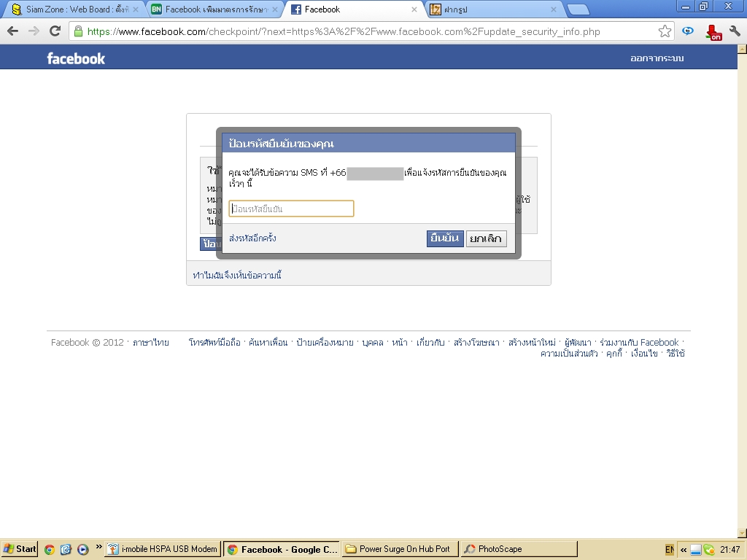
Task: Open the สร้างหน้าใหม่ footer link
Action: 532,343
